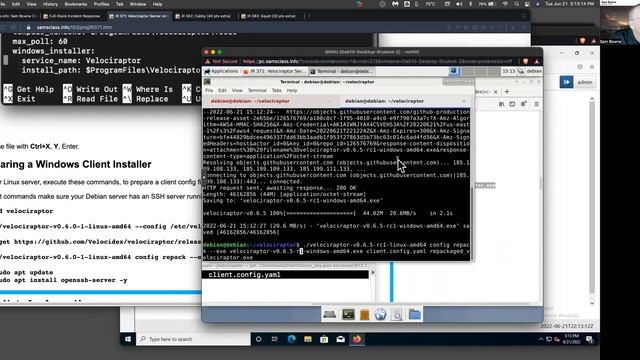Show hidden icons chevron in Windows tray

click(x=541, y=339)
